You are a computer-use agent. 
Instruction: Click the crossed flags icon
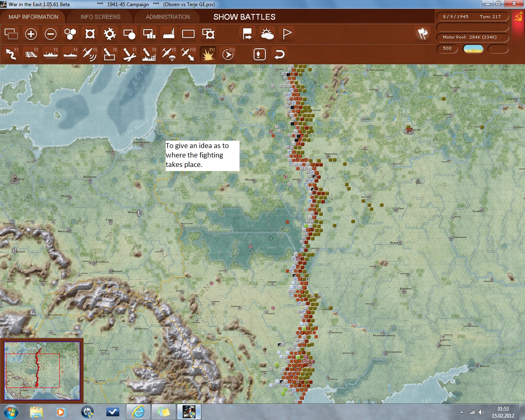pyautogui.click(x=422, y=34)
